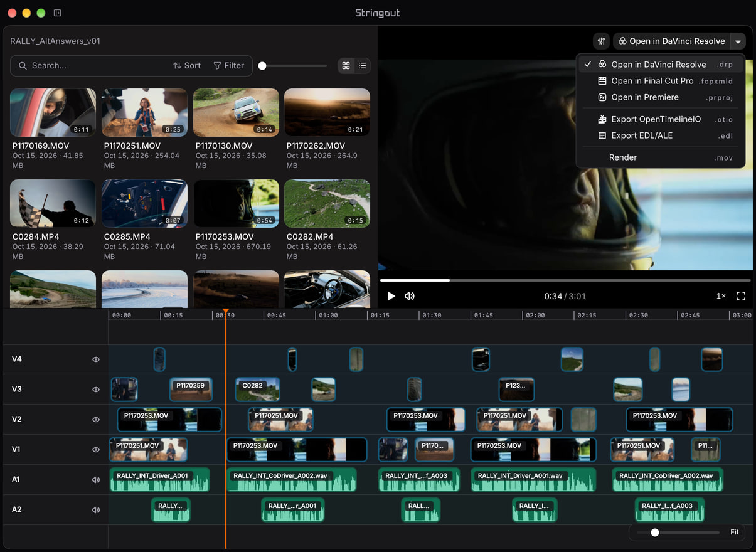Select the C0282.MP4 aerial thumbnail
The image size is (756, 552).
point(327,204)
